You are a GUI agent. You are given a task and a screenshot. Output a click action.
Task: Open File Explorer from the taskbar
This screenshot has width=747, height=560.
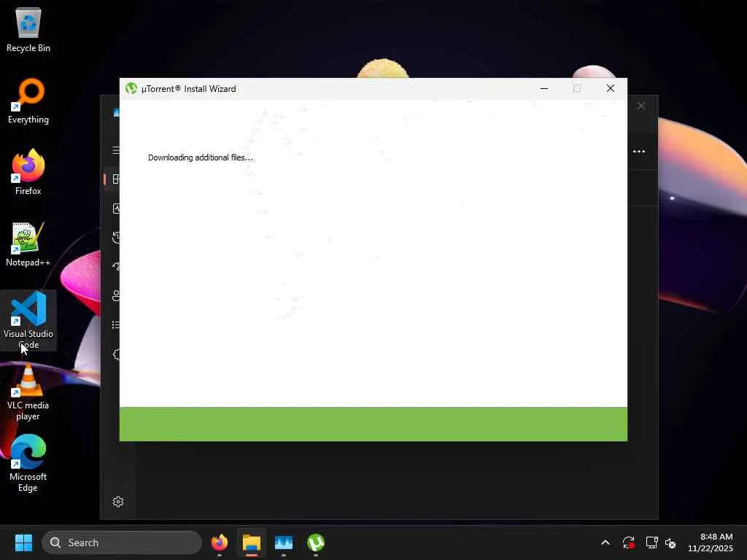[252, 542]
